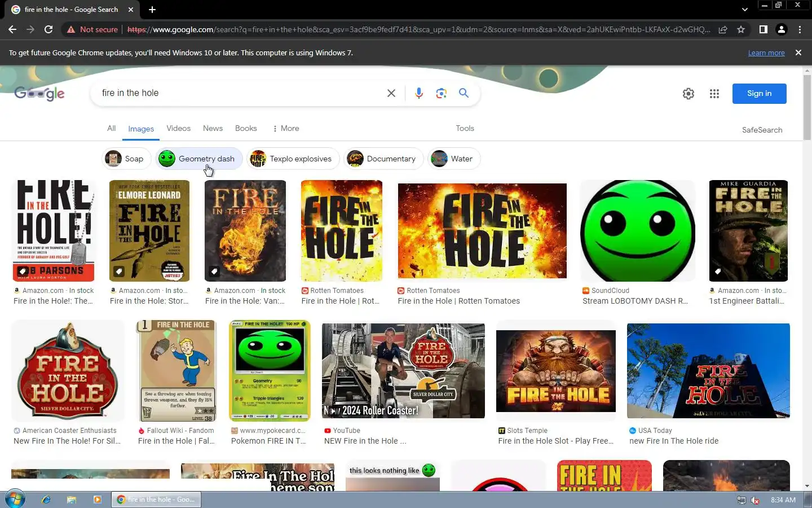Open Windows Start button
812x508 pixels.
(15, 500)
